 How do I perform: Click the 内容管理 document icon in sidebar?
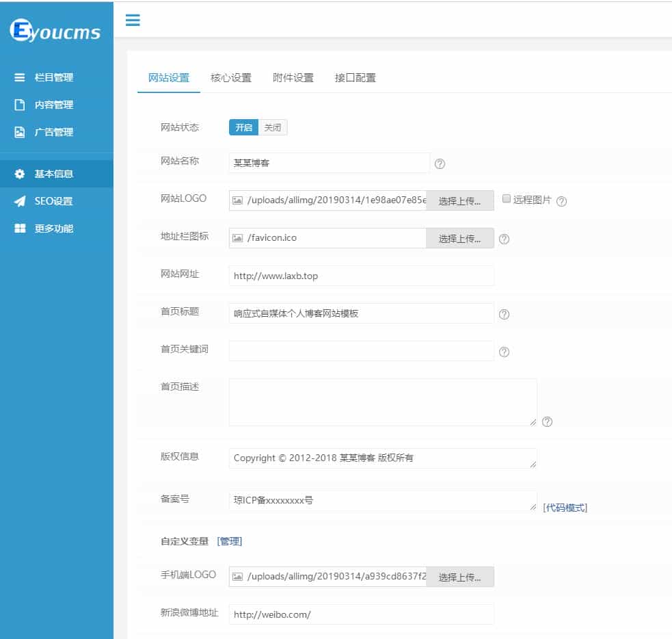19,105
